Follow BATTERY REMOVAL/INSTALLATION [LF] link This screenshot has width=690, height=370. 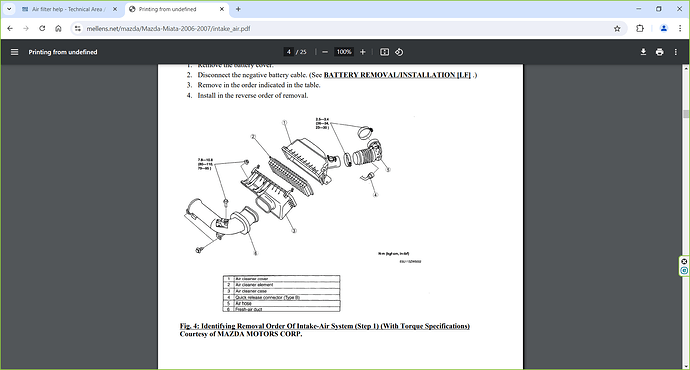(x=397, y=75)
